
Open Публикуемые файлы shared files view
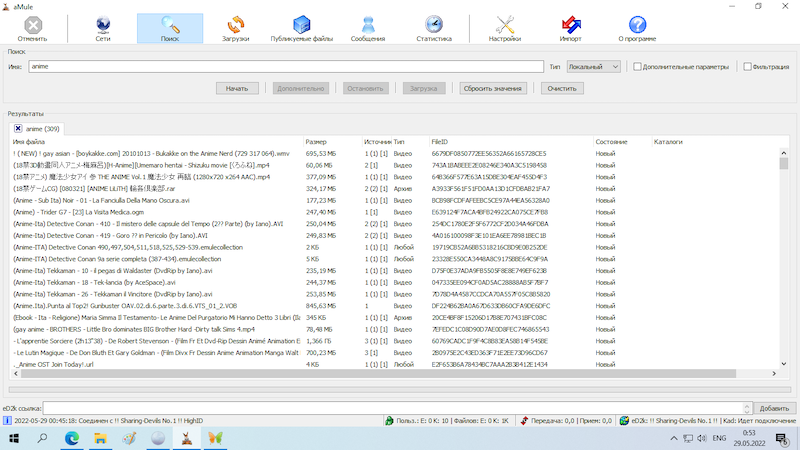(302, 28)
